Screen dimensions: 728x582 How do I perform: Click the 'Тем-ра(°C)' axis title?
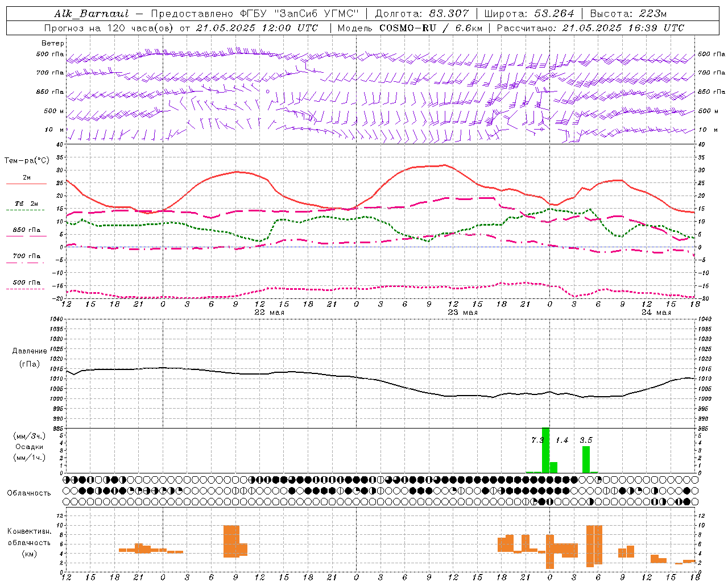pos(27,161)
